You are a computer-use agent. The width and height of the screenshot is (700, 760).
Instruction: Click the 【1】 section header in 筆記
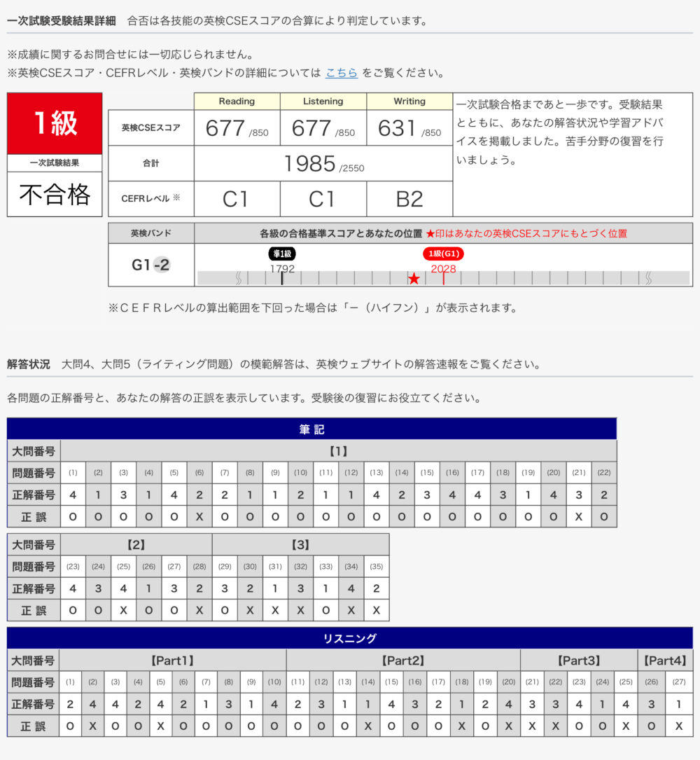[339, 451]
